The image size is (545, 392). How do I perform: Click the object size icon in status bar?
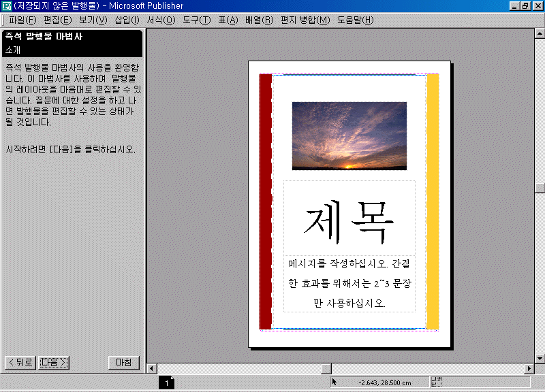tap(437, 382)
